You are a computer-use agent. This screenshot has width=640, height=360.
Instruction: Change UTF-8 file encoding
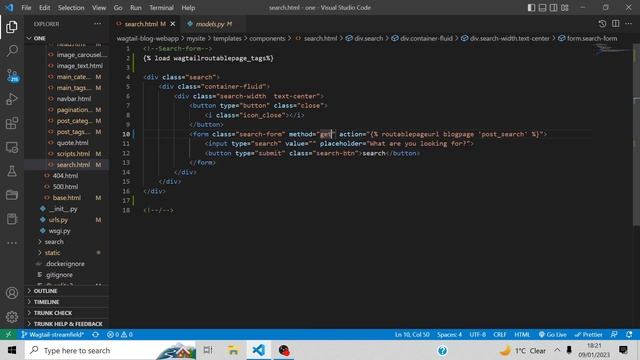478,334
